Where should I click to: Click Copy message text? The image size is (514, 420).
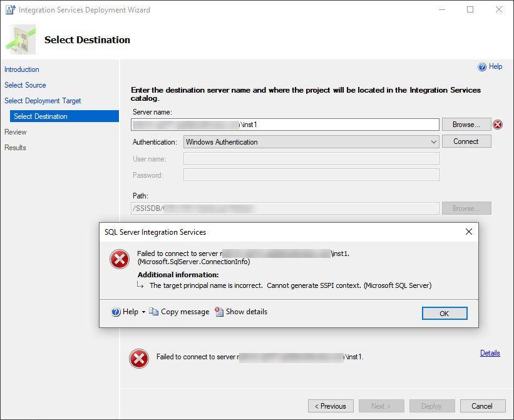pos(185,312)
